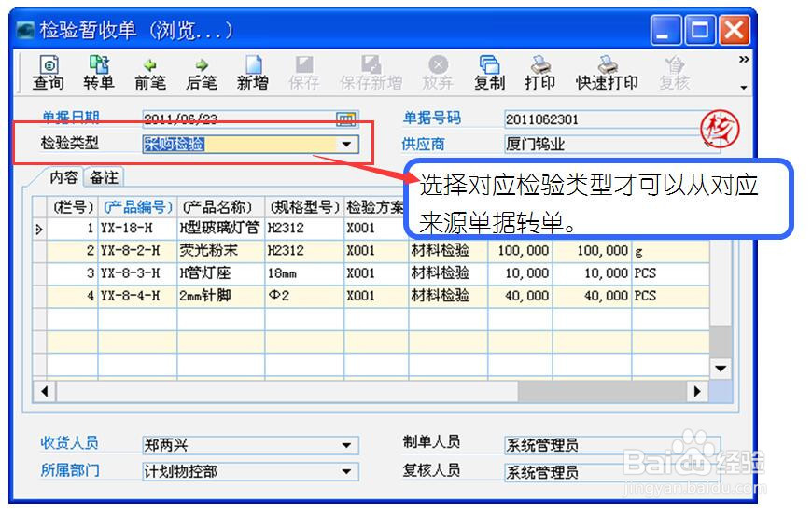The height and width of the screenshot is (516, 812).
Task: Open the 检验类型 dropdown arrow
Action: pyautogui.click(x=346, y=144)
